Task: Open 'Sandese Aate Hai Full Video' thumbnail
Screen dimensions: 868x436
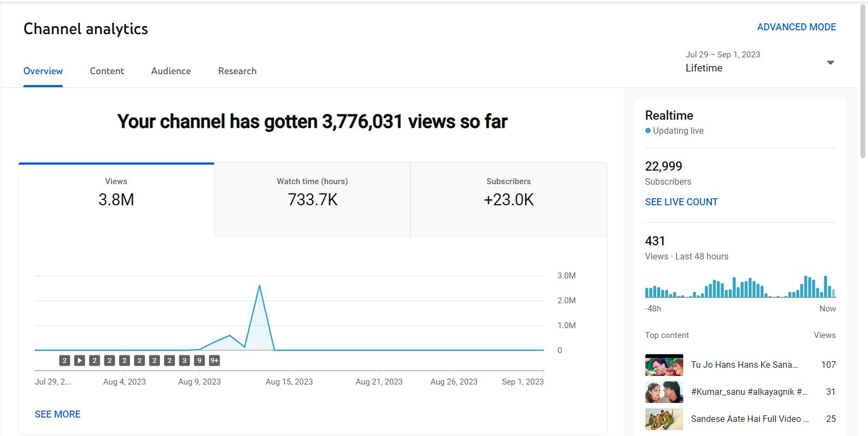Action: [664, 419]
